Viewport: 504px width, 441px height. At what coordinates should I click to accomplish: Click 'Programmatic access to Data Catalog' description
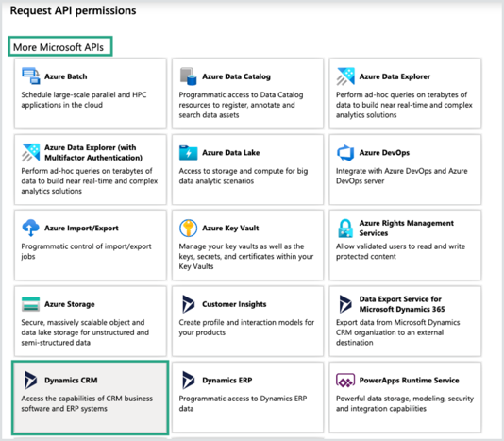pyautogui.click(x=241, y=105)
